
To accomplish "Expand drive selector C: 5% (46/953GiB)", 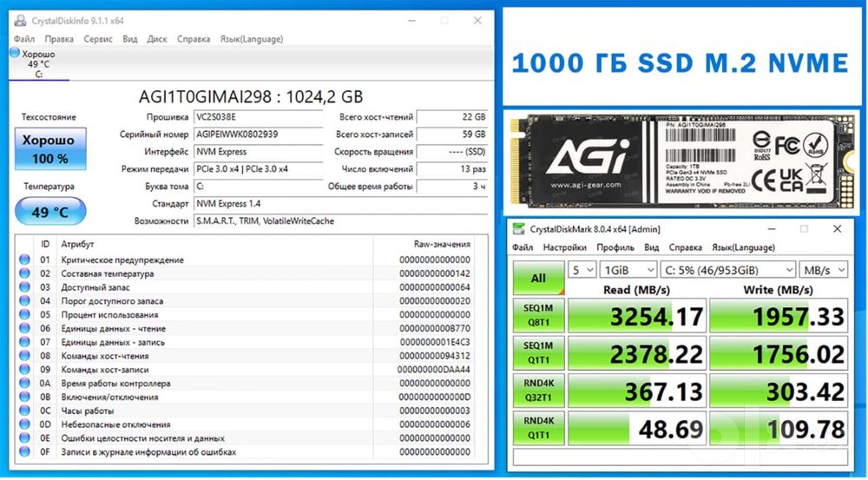I will coord(728,270).
